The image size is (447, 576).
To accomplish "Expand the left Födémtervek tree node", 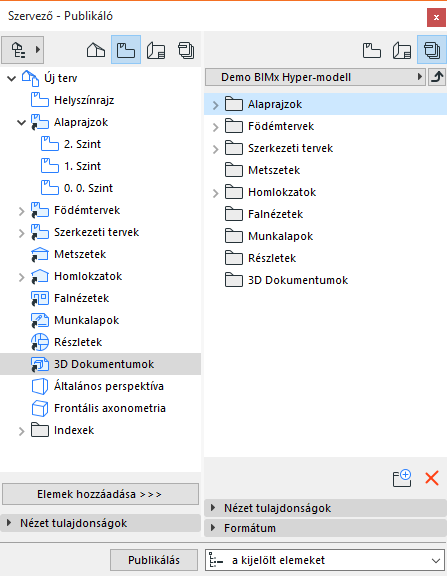I will coord(22,211).
